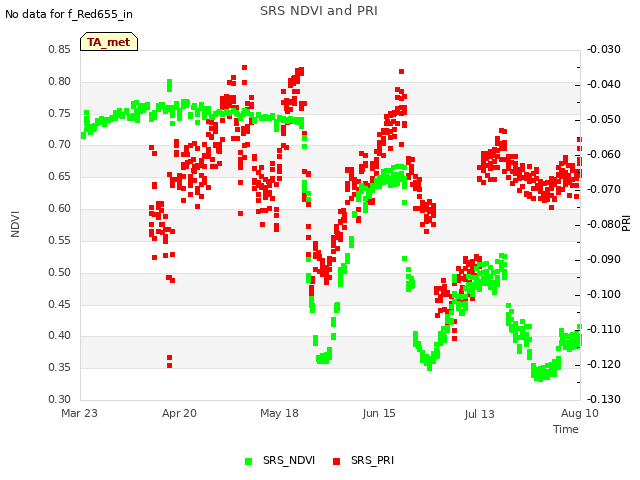Click the Aug 10 date tick label

[580, 413]
